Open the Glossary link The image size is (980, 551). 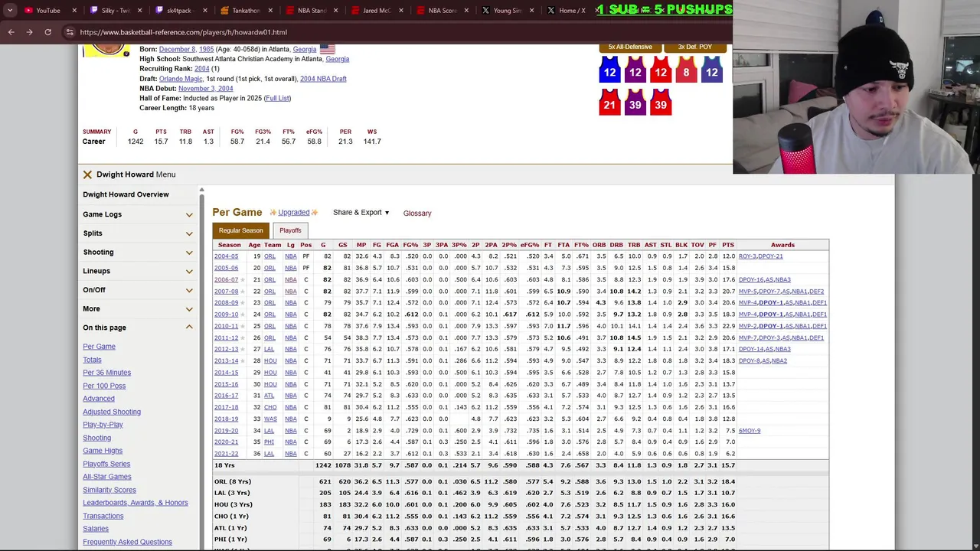417,214
